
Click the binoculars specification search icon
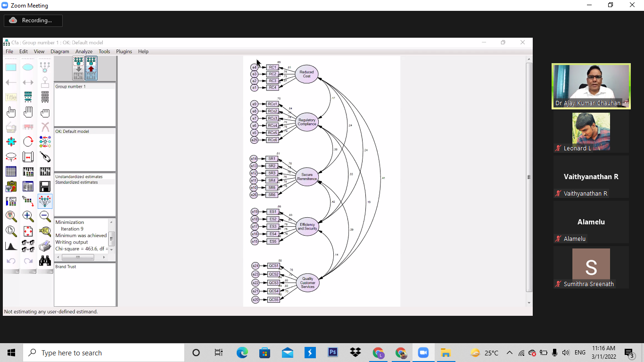45,261
